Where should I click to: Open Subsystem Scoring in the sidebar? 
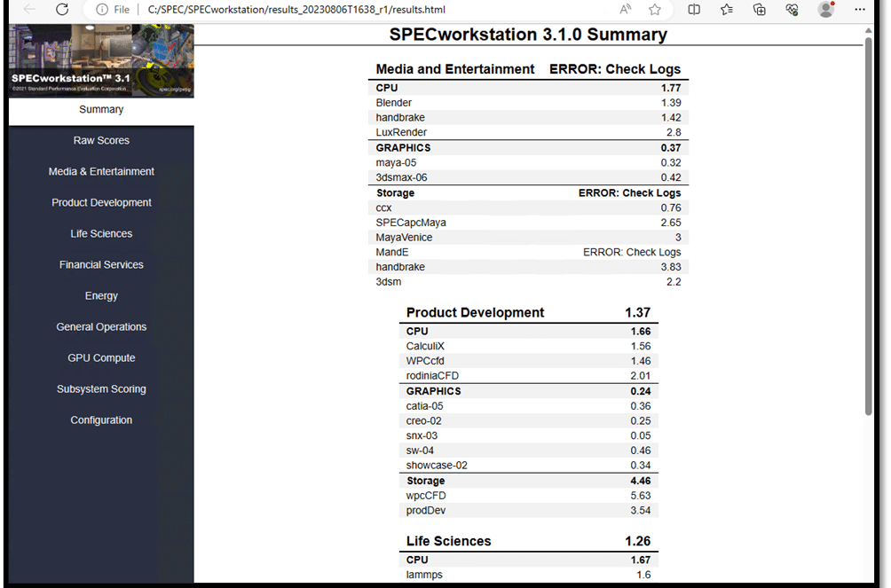coord(101,389)
